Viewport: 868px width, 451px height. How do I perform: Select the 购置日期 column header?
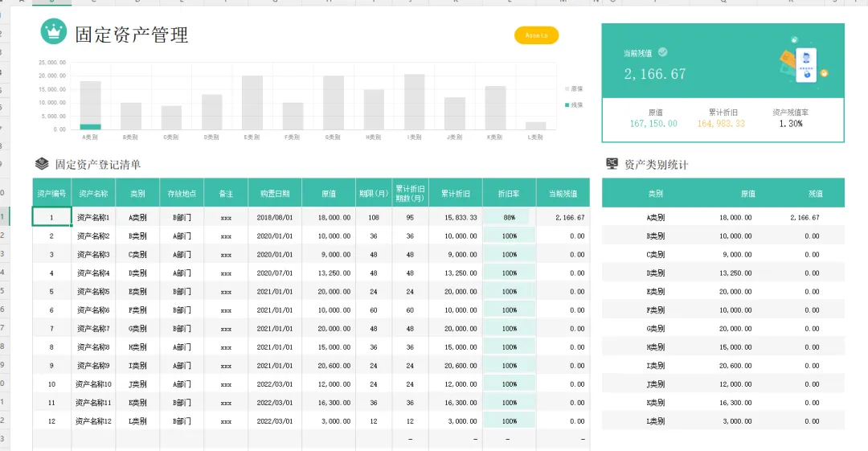point(275,194)
